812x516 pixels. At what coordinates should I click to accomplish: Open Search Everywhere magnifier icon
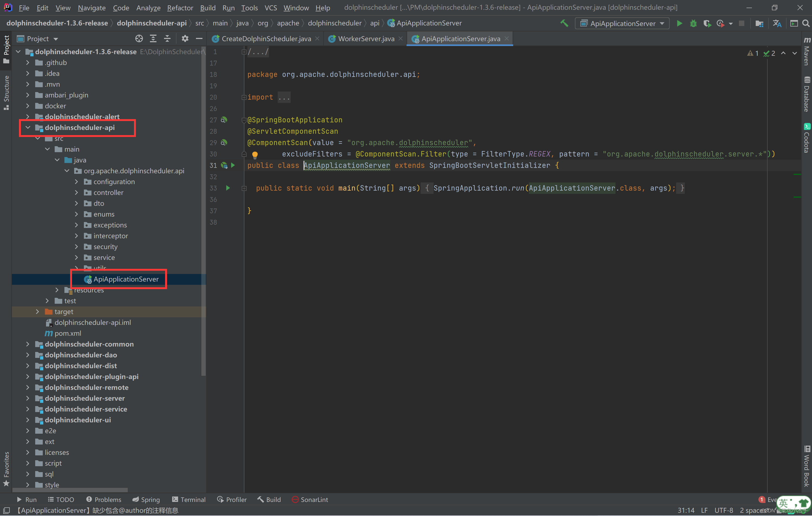pyautogui.click(x=806, y=23)
